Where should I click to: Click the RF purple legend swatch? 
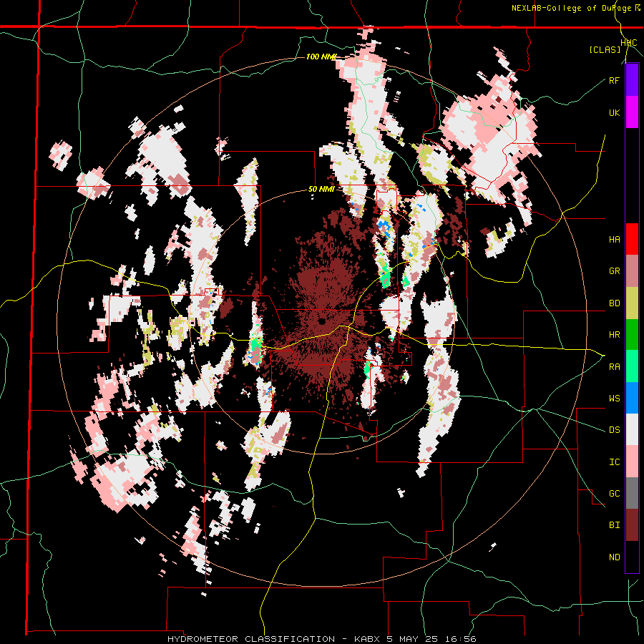[x=632, y=80]
